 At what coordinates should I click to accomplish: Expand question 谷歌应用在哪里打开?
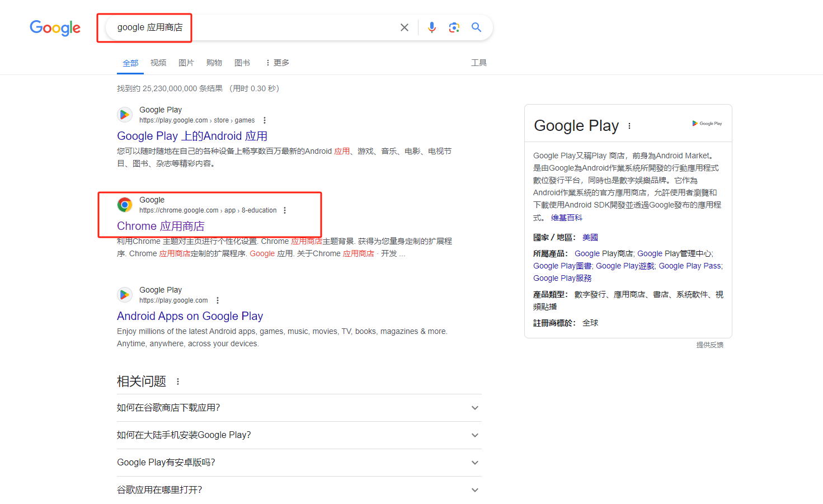point(299,490)
